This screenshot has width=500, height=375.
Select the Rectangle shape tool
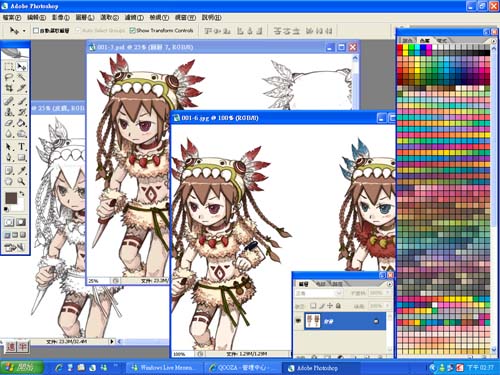tap(22, 157)
